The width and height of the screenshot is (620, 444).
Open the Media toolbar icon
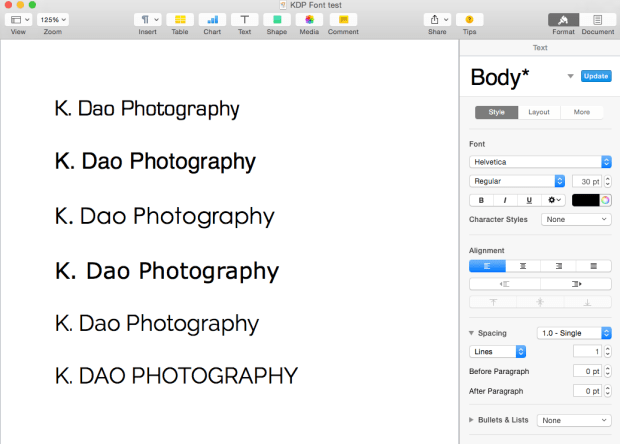click(309, 19)
